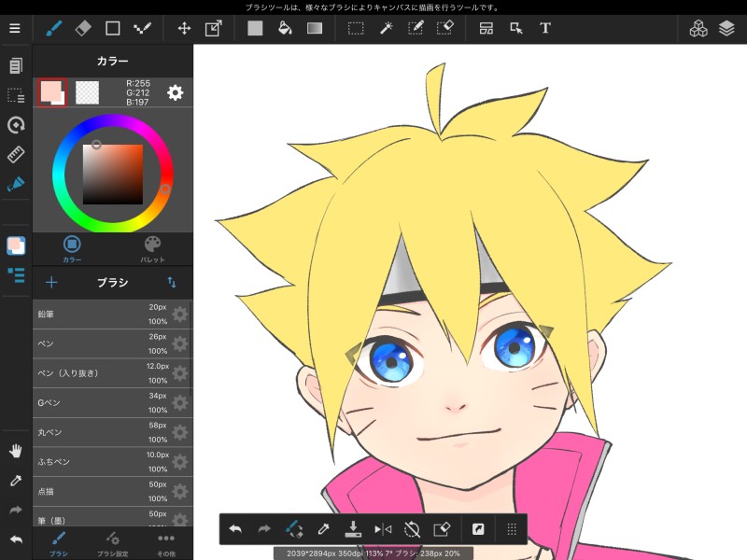Viewport: 747px width, 560px height.
Task: Open settings gear for 点描 brush
Action: (x=180, y=492)
